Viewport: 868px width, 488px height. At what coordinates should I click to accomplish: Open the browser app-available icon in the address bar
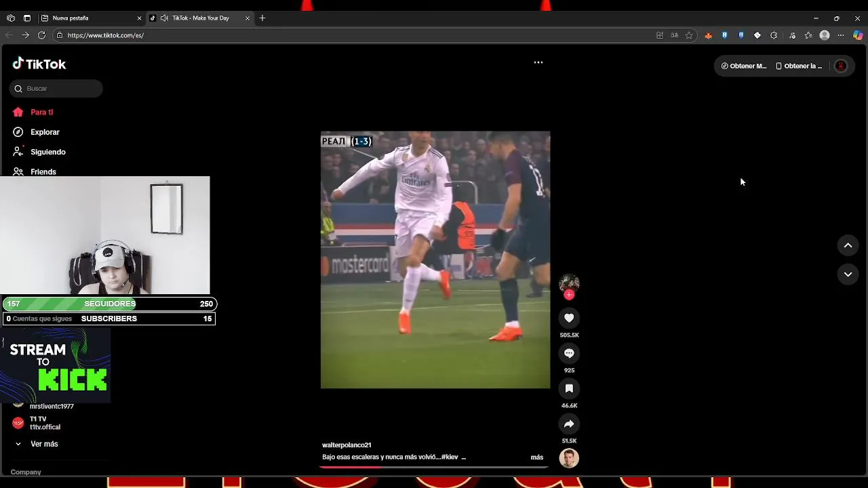pyautogui.click(x=660, y=35)
